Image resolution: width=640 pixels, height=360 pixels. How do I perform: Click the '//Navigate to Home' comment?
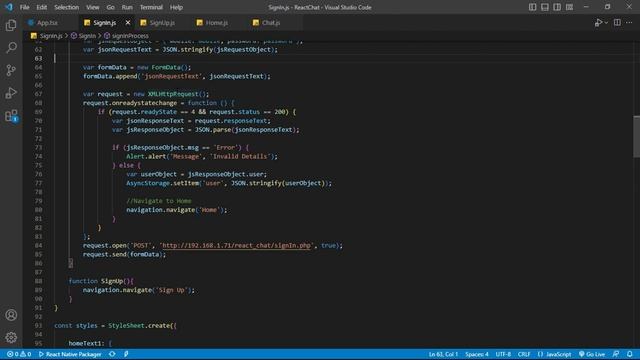[159, 201]
